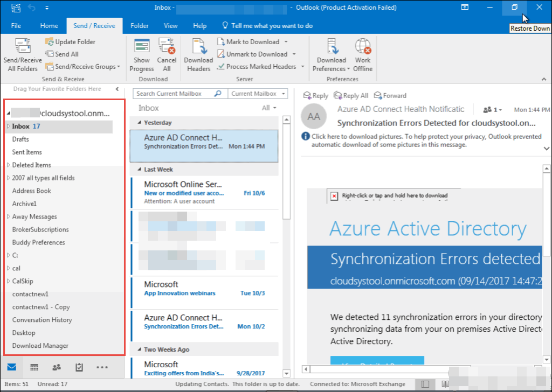Click the reading pane scroll up arrow
The height and width of the screenshot is (392, 552).
(547, 169)
